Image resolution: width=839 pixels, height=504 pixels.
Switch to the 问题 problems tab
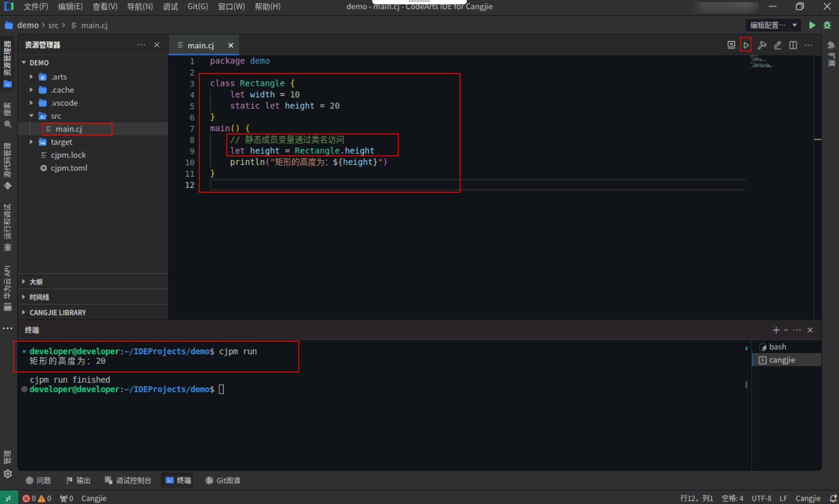(x=39, y=480)
